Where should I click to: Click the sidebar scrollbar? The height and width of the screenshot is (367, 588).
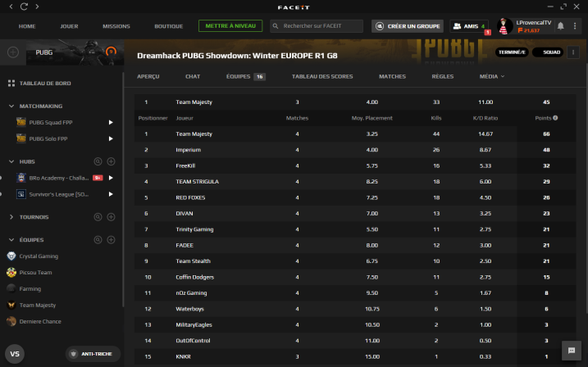pyautogui.click(x=123, y=189)
